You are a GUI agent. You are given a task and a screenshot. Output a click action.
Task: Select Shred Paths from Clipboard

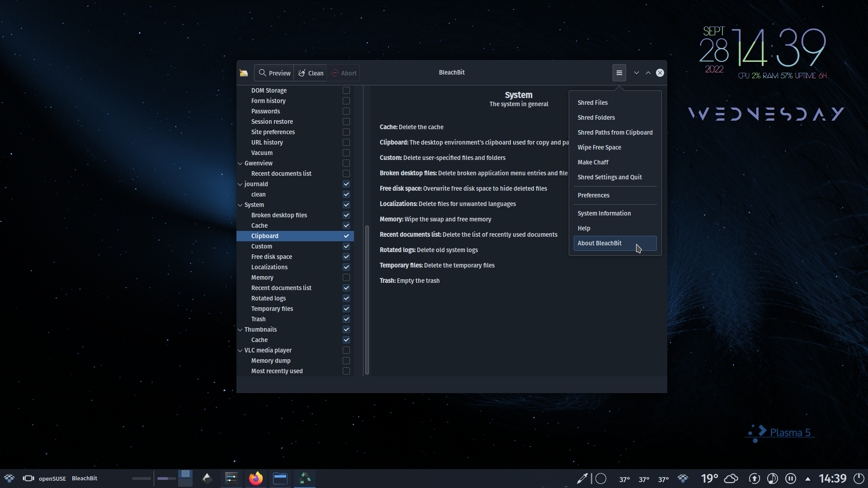(x=615, y=132)
